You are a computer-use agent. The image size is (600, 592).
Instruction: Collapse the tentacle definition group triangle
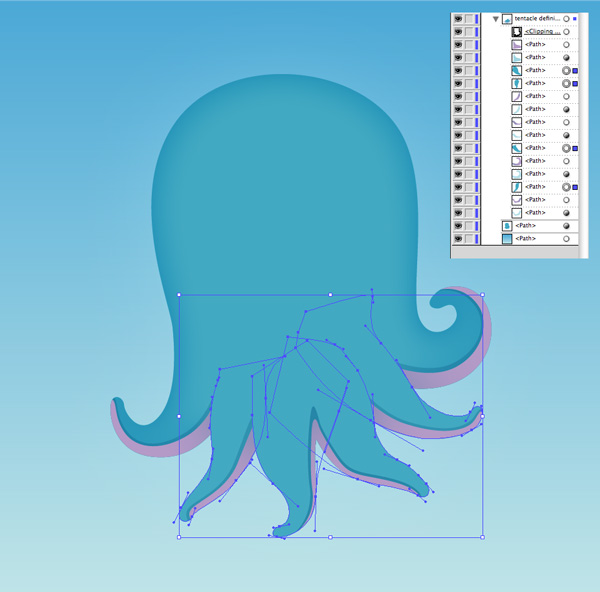pyautogui.click(x=494, y=19)
